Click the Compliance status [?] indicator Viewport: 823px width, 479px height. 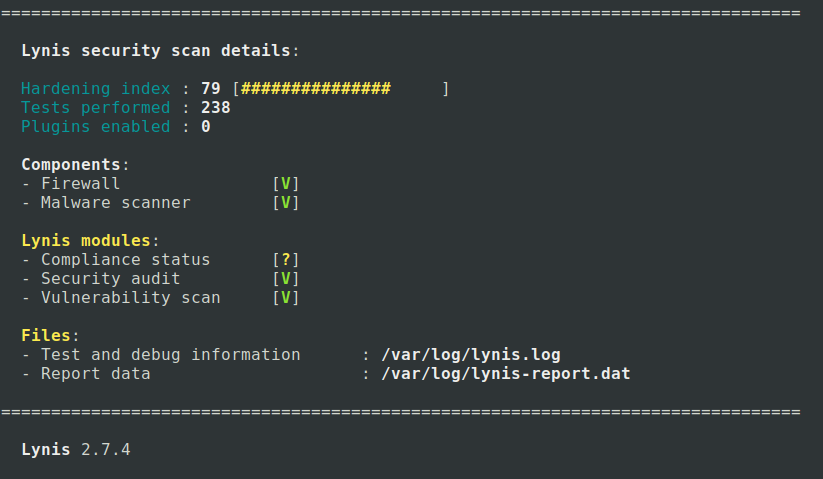click(286, 259)
